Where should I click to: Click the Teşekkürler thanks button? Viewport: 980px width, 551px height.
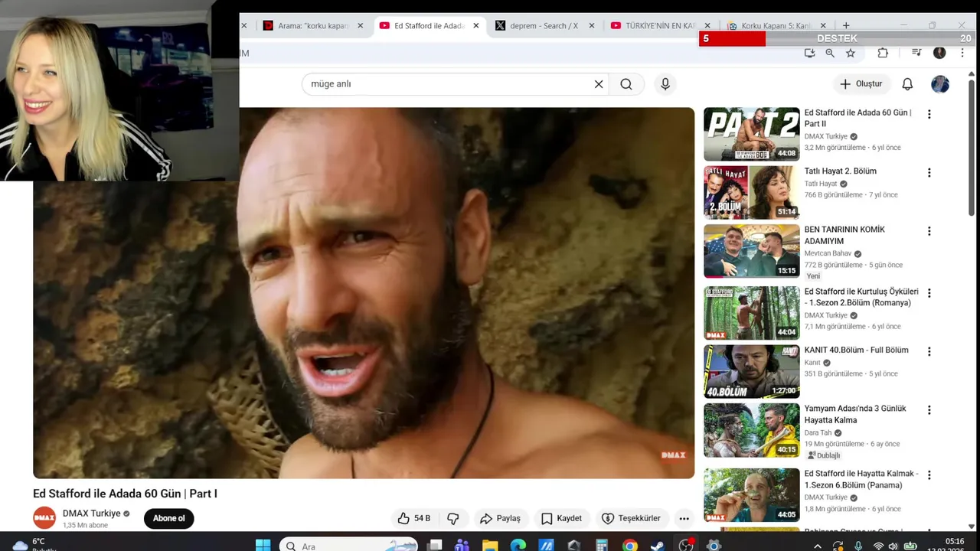pos(631,518)
